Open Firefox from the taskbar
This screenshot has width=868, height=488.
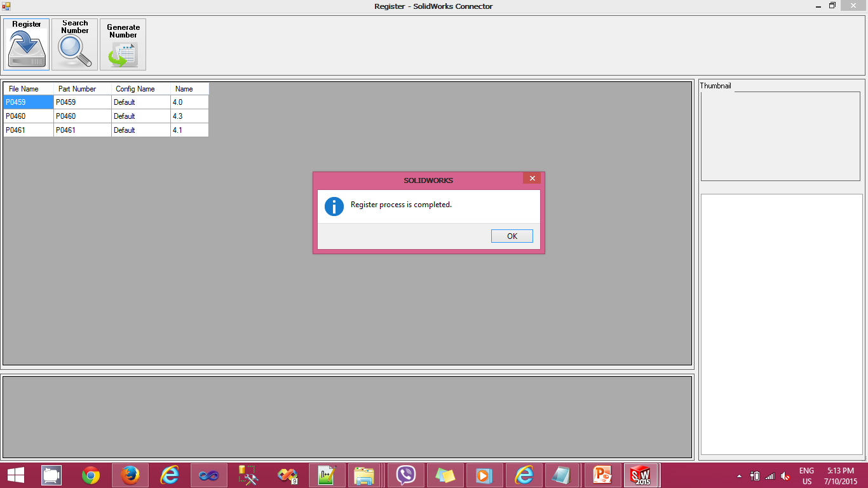coord(130,475)
